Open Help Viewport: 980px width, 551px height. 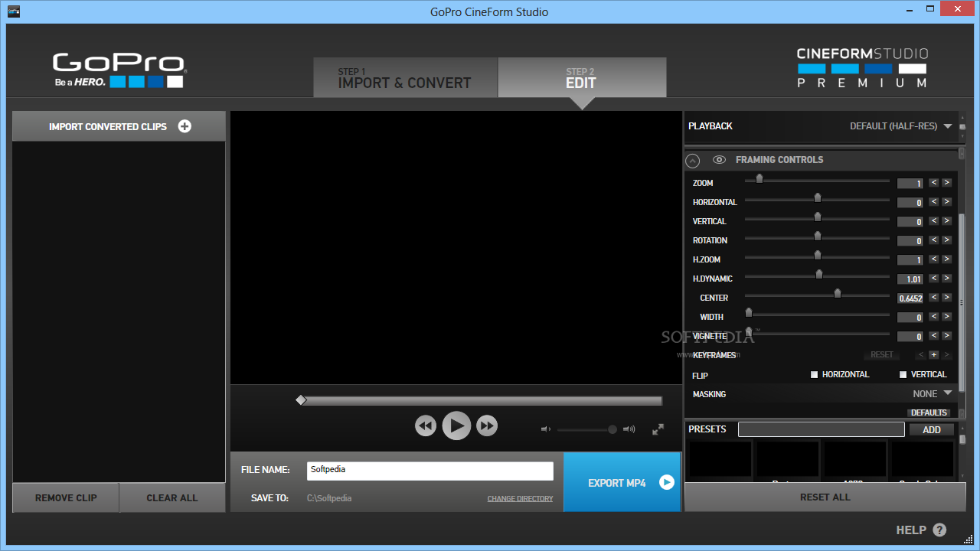(x=921, y=530)
